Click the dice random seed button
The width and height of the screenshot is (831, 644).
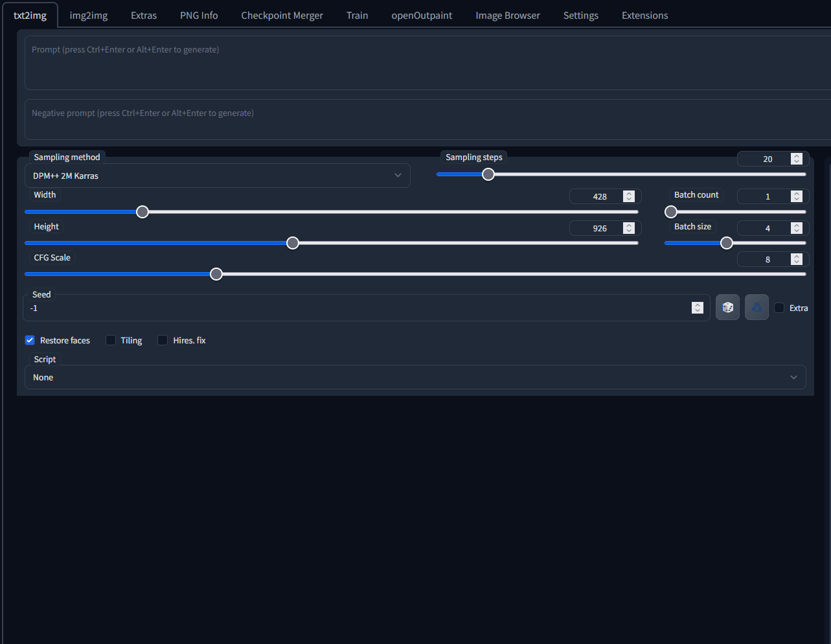[x=727, y=308]
